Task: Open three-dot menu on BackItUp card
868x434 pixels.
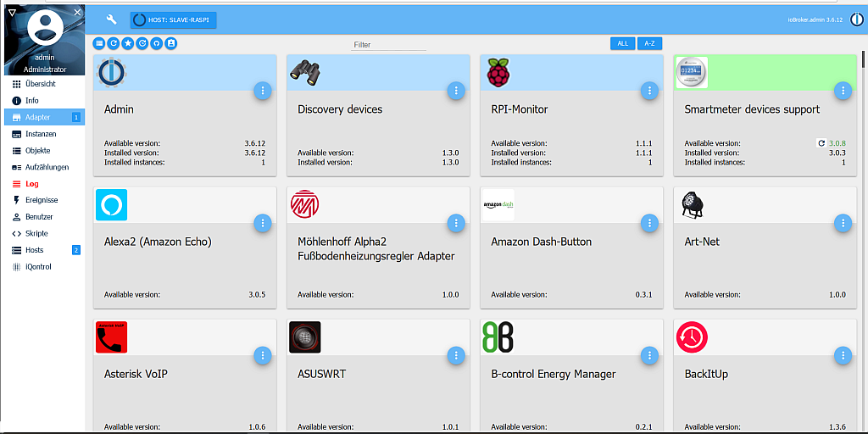Action: pos(843,355)
